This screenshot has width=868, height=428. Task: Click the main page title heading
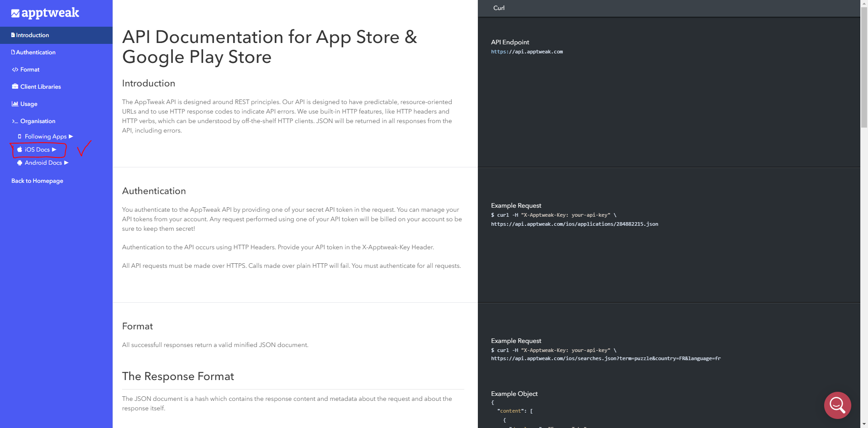(x=269, y=47)
